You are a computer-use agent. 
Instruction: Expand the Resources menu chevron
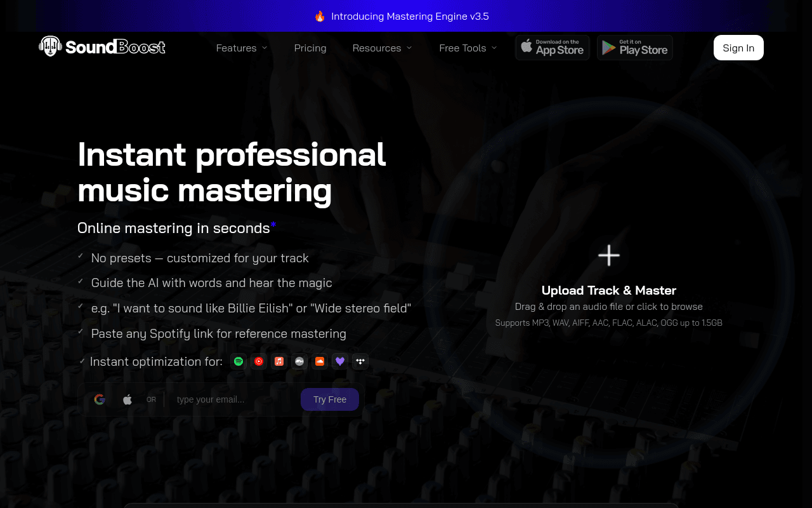(x=409, y=48)
